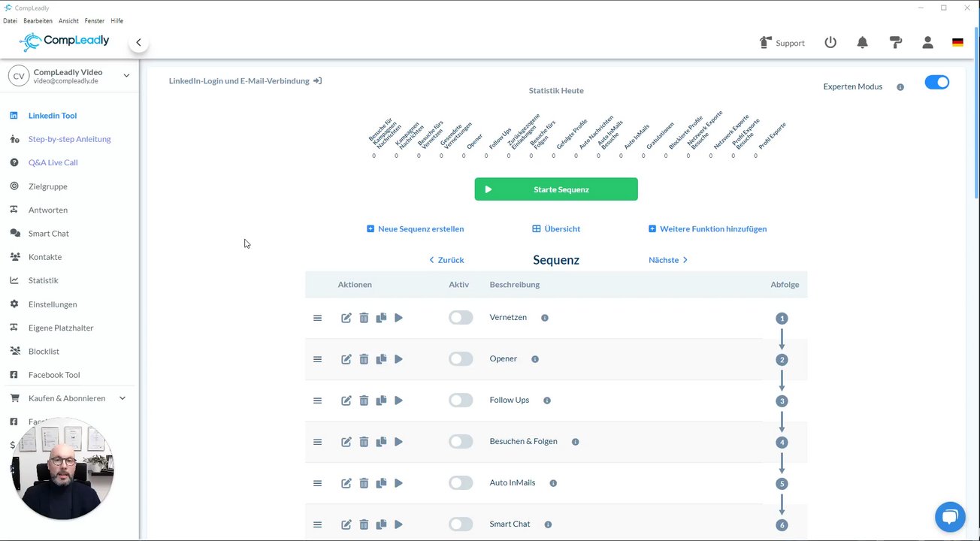
Task: Enable the Vernetzen step toggle
Action: [x=461, y=318]
